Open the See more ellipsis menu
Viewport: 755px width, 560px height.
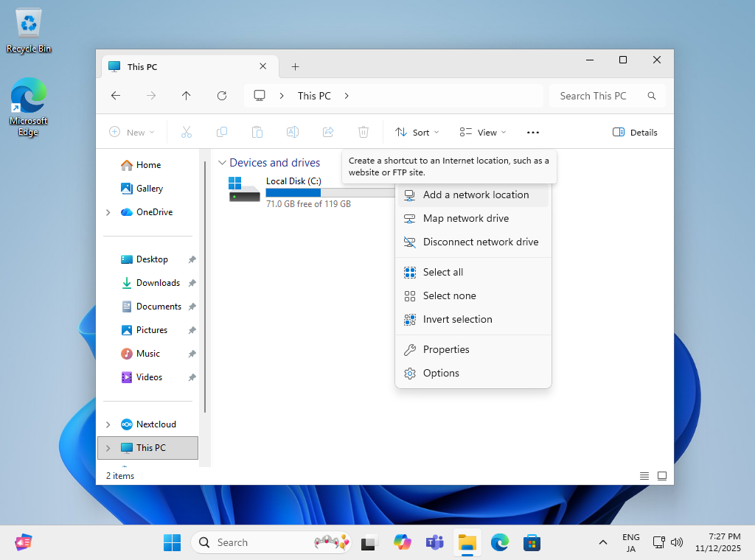[533, 133]
